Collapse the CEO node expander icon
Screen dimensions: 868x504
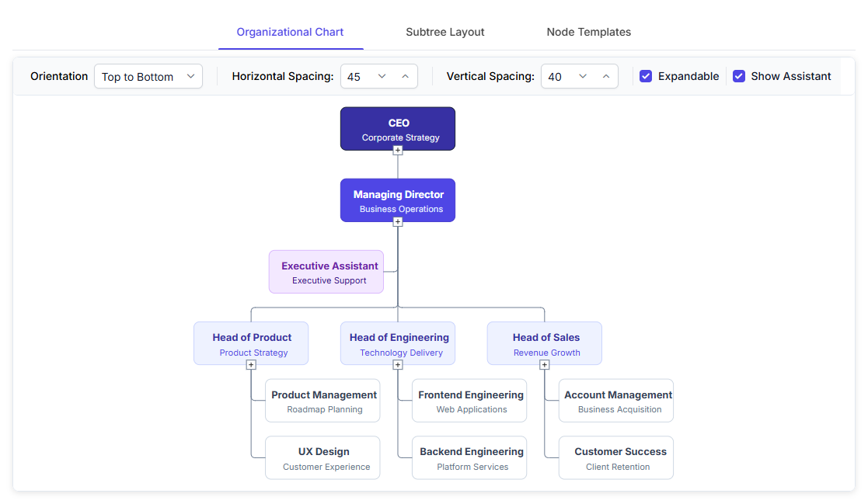pos(397,150)
